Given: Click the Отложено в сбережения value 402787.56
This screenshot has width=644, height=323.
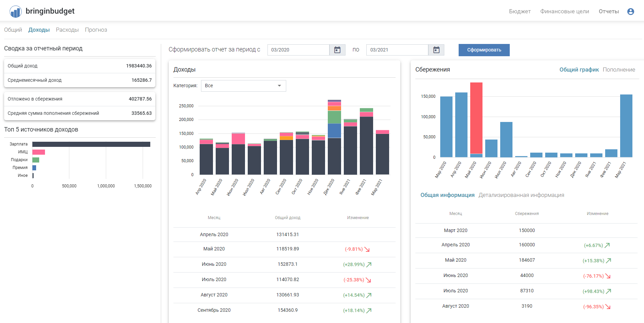Looking at the screenshot, I should tap(140, 99).
